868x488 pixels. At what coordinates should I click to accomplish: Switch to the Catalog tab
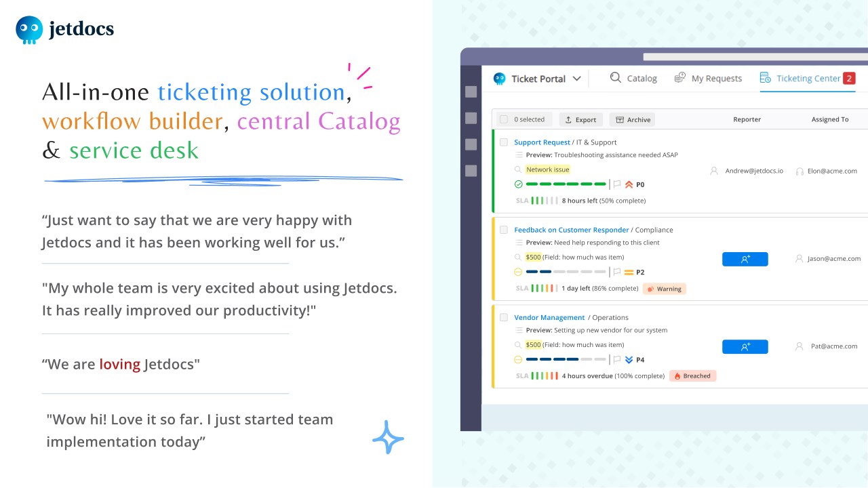[x=633, y=79]
